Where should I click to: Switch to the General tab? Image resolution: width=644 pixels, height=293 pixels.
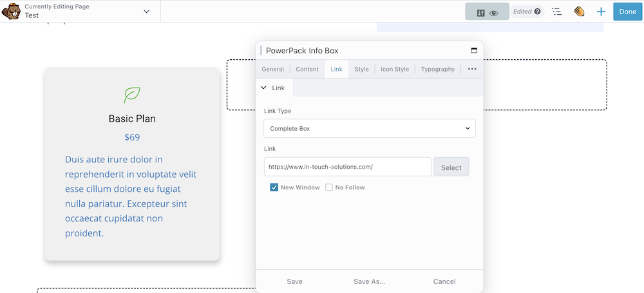[272, 69]
